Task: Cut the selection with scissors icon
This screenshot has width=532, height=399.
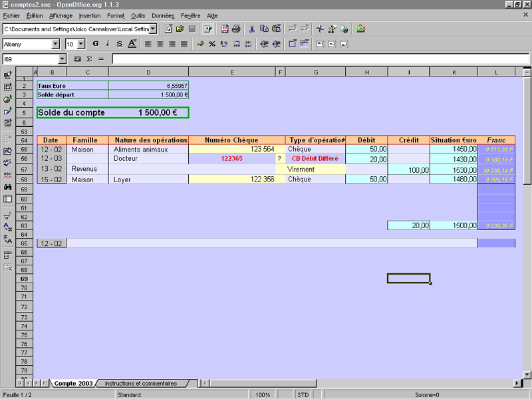Action: [252, 29]
